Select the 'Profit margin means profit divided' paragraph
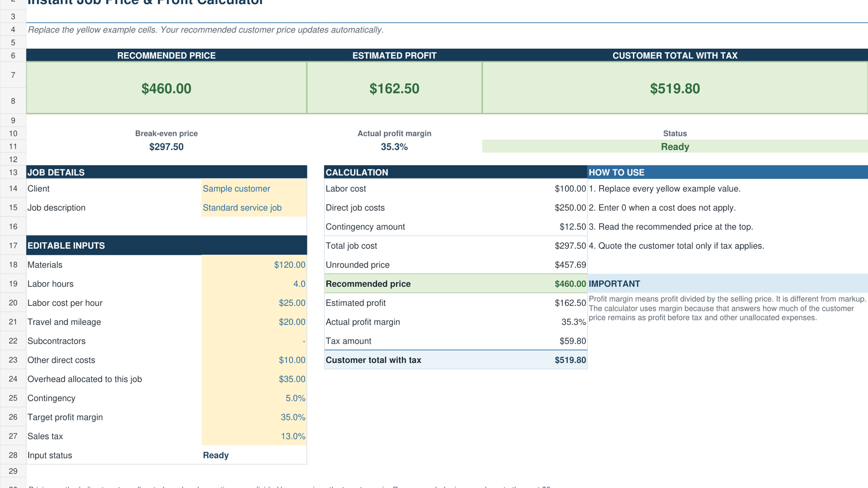The image size is (868, 488). click(728, 308)
